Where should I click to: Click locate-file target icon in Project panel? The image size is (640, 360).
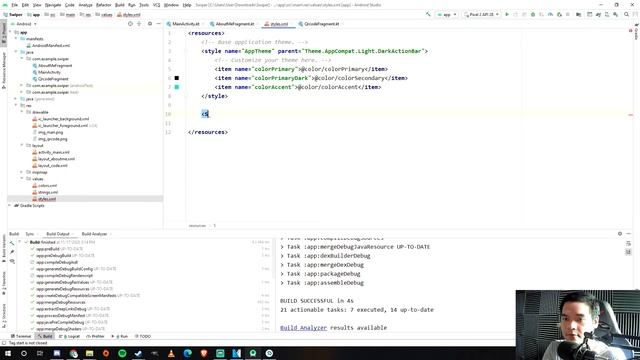130,24
